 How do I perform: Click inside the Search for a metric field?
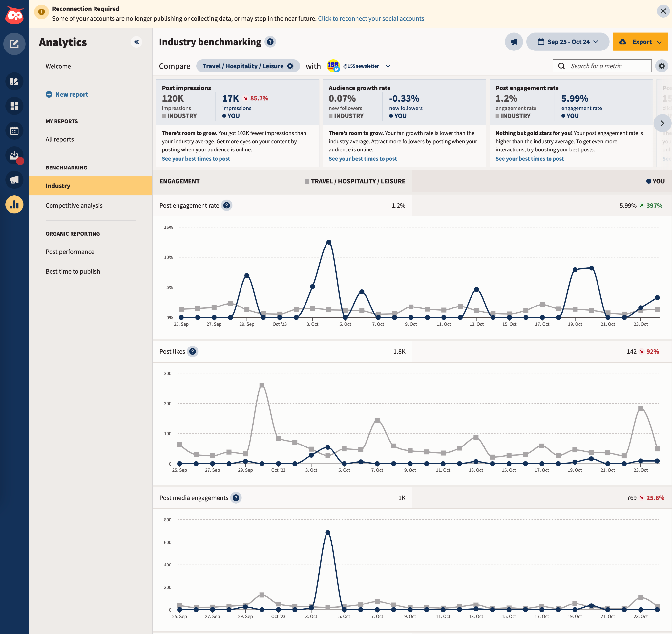point(602,66)
